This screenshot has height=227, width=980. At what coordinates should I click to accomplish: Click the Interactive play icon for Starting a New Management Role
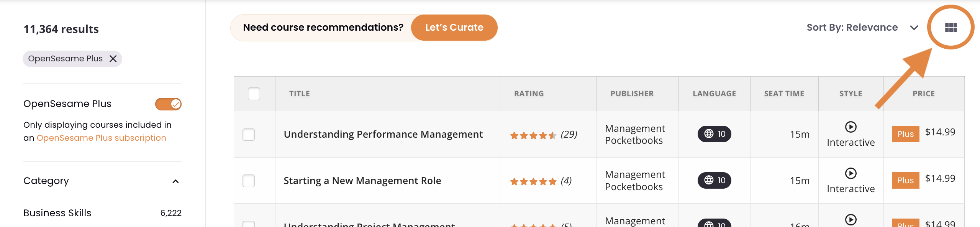coord(851,173)
